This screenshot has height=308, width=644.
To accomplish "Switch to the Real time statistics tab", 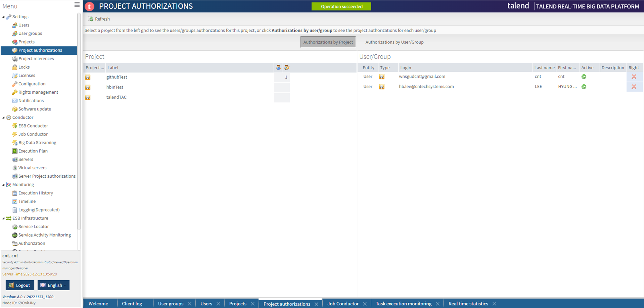I will (x=468, y=303).
